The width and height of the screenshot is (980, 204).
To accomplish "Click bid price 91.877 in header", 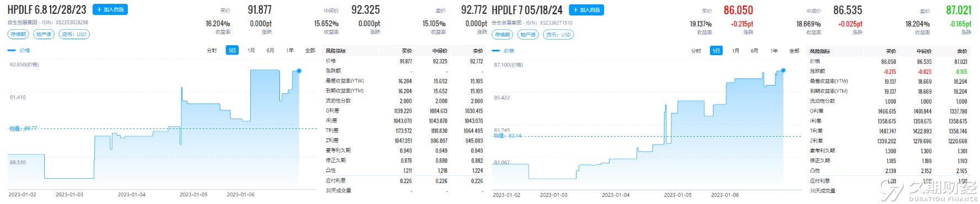I will click(x=260, y=10).
